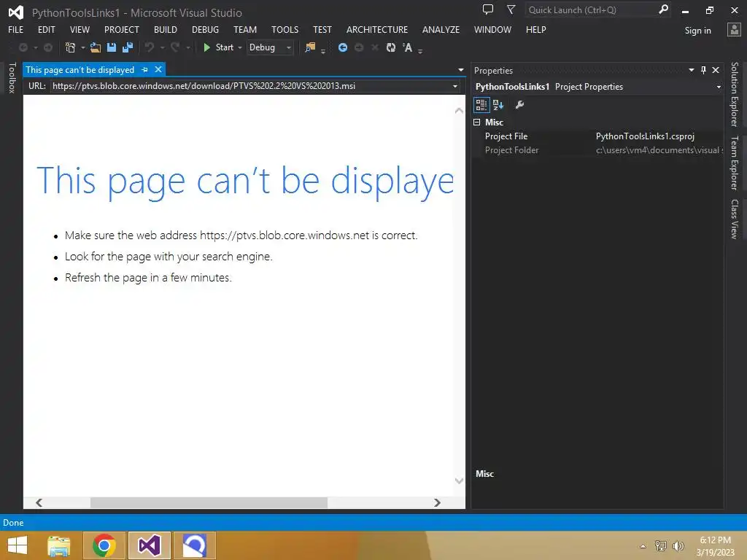747x560 pixels.
Task: Open the TEAM menu
Action: pyautogui.click(x=245, y=29)
